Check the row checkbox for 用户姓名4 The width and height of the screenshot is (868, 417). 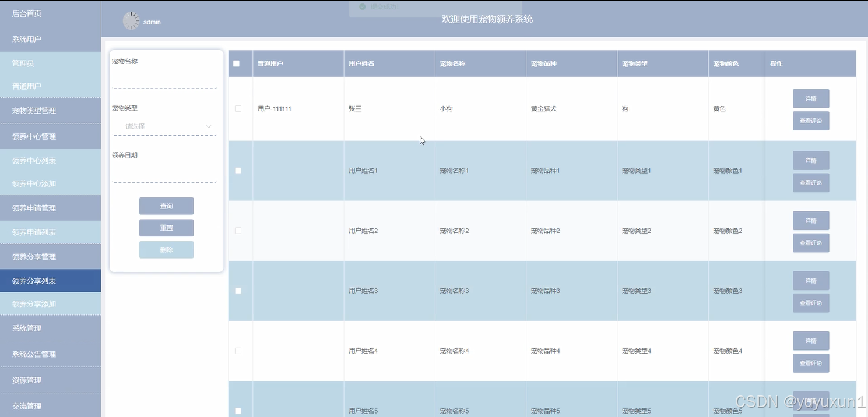[238, 351]
